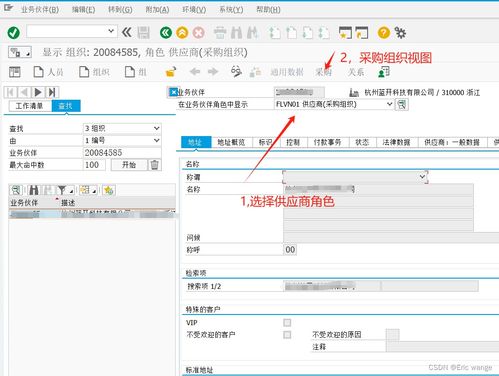Open the 帮助(H) menu
Screen dimensions: 499x376
click(268, 10)
